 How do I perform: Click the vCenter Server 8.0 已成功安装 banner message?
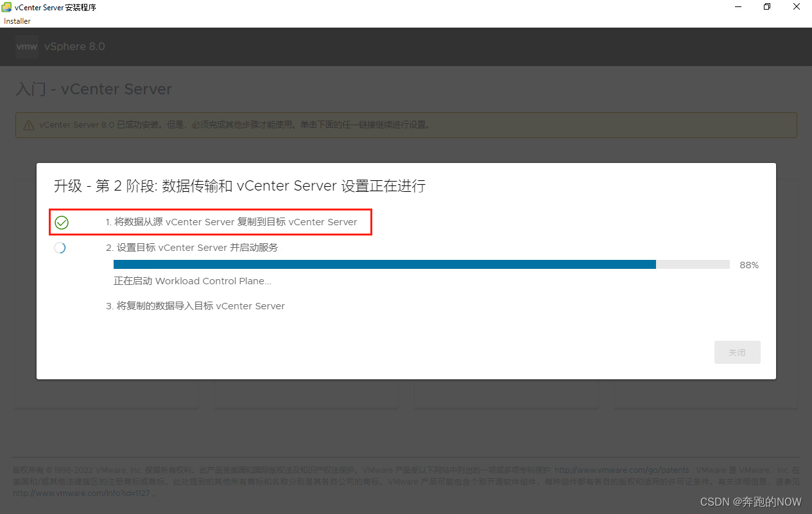234,125
